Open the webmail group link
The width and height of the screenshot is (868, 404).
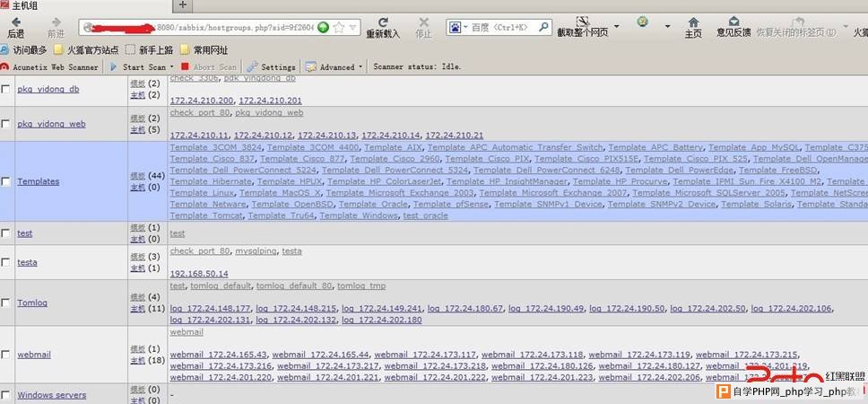tap(34, 354)
